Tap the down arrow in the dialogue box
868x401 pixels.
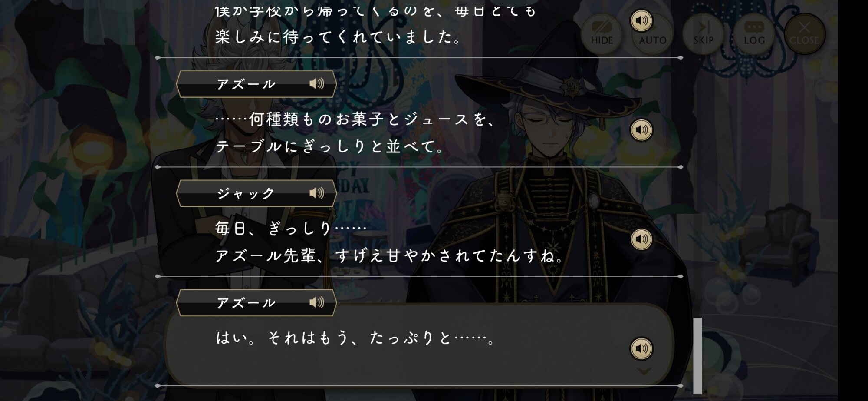click(x=644, y=371)
